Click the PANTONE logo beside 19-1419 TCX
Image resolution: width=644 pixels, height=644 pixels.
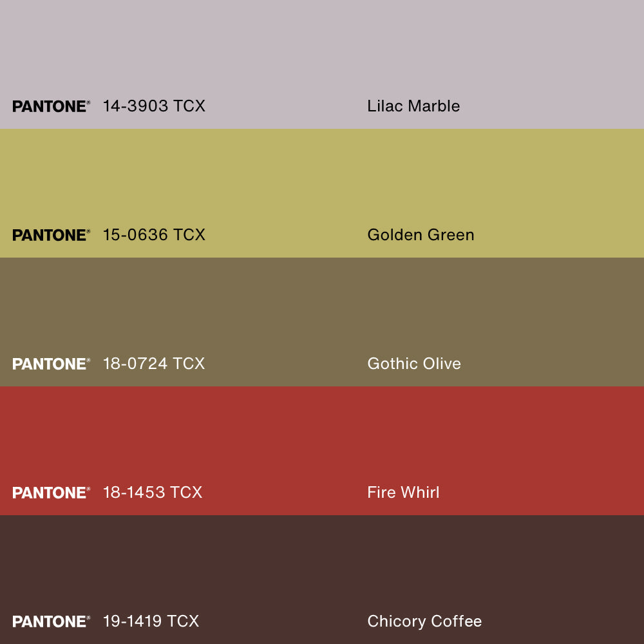(x=52, y=621)
